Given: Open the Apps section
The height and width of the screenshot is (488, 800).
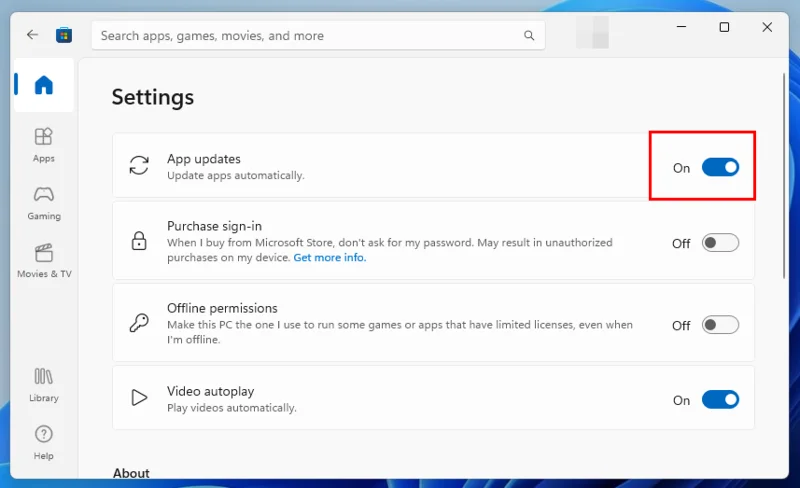Looking at the screenshot, I should click(44, 144).
